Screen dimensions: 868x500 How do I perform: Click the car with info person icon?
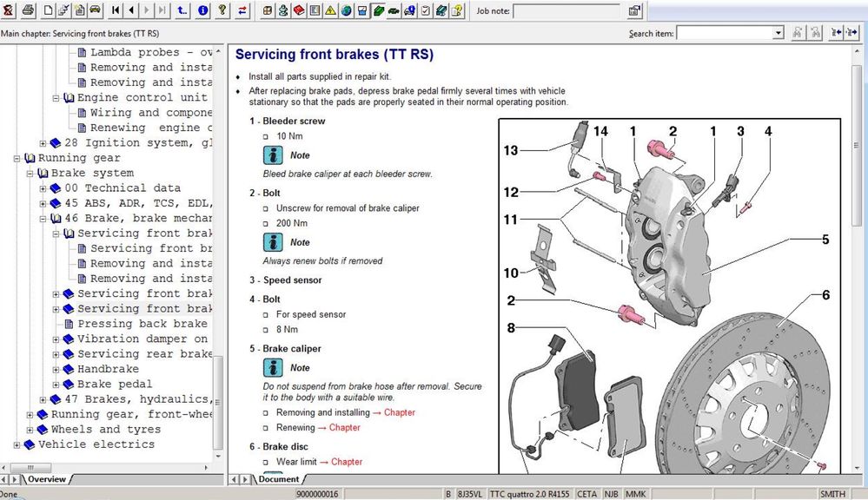click(409, 10)
